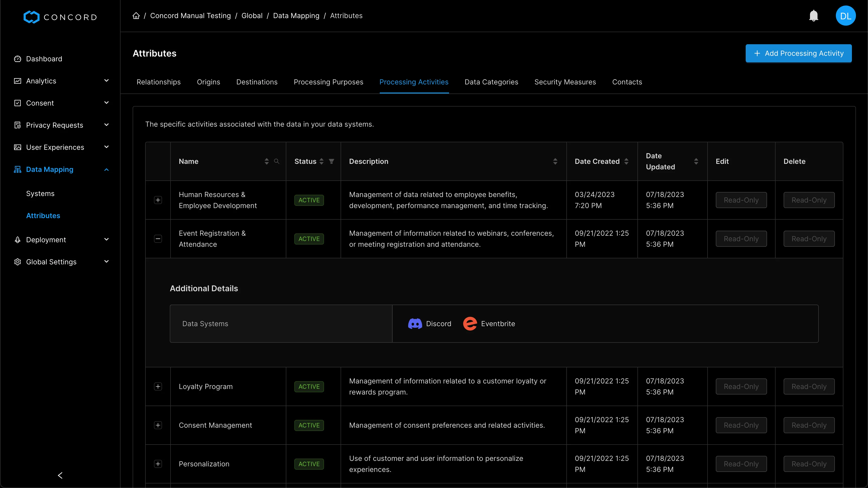Collapse the sidebar with the back arrow

pos(60,475)
